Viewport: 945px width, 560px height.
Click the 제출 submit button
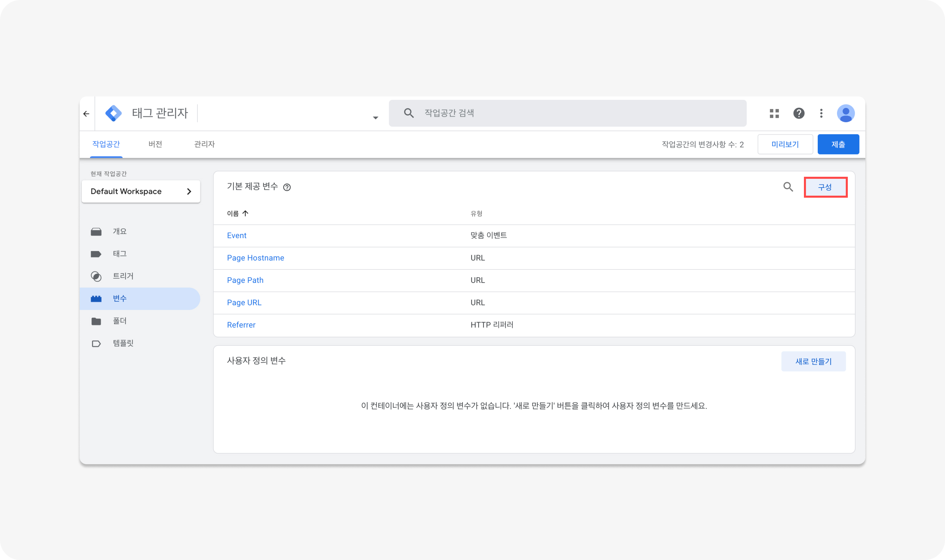tap(838, 144)
